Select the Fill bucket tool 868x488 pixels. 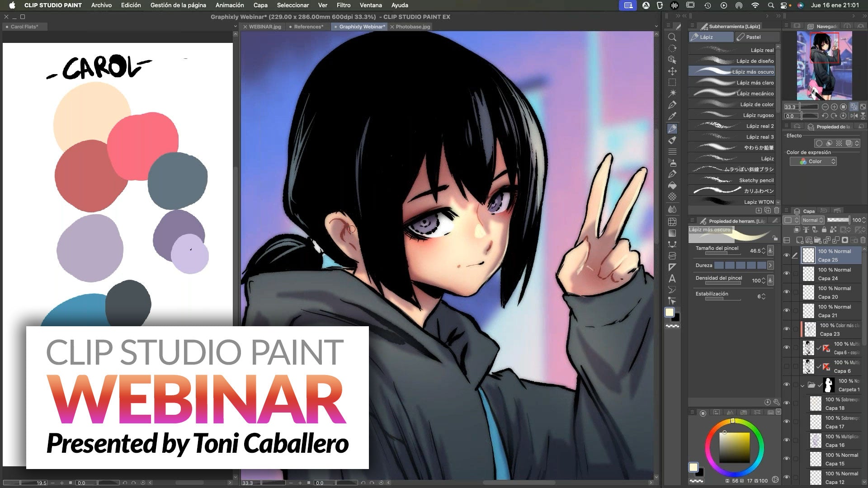pyautogui.click(x=672, y=186)
